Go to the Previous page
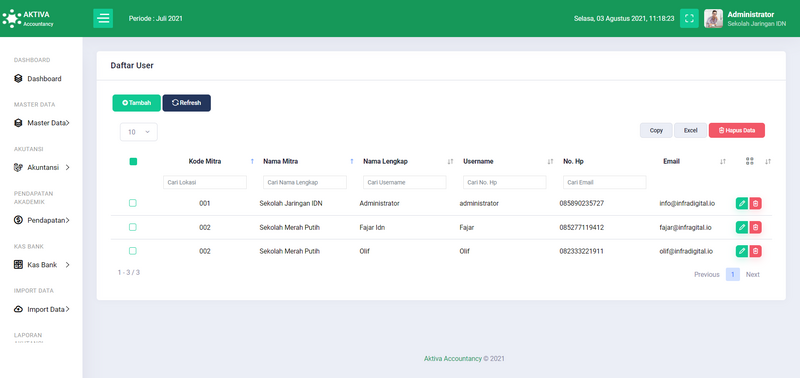The width and height of the screenshot is (800, 378). click(707, 274)
